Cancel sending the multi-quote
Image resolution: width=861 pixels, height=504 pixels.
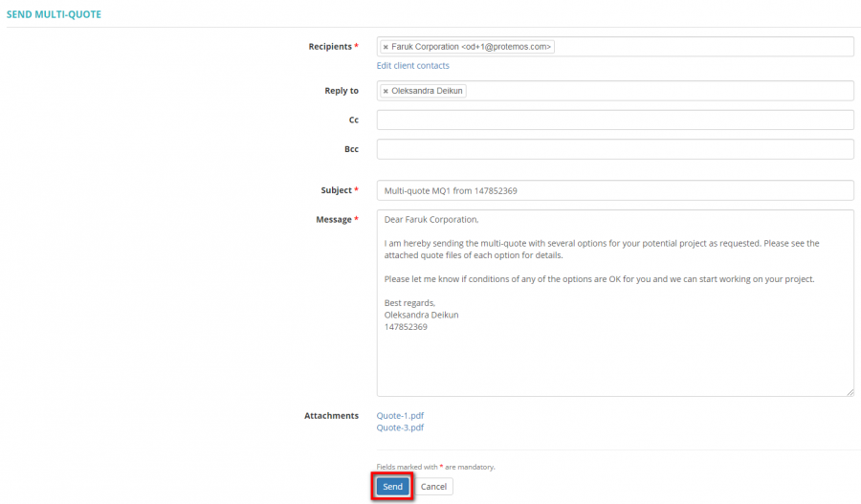(433, 487)
